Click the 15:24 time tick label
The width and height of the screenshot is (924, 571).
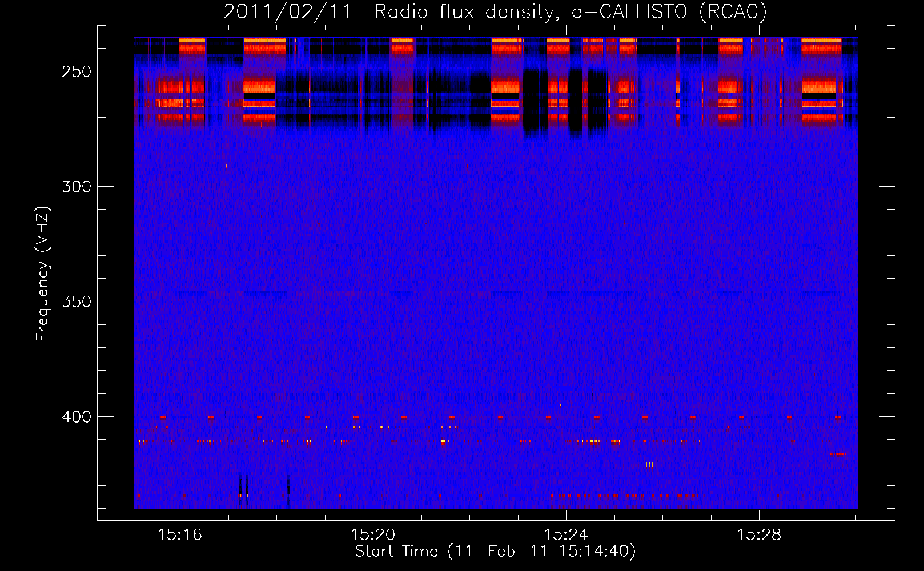click(x=566, y=534)
